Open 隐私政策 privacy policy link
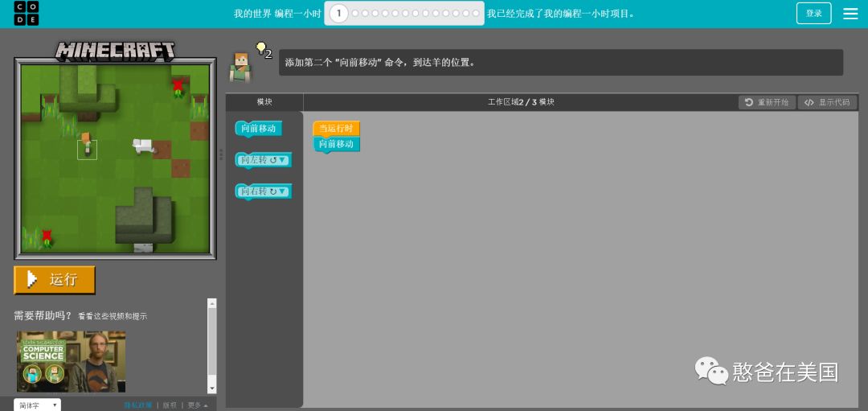 click(x=138, y=405)
